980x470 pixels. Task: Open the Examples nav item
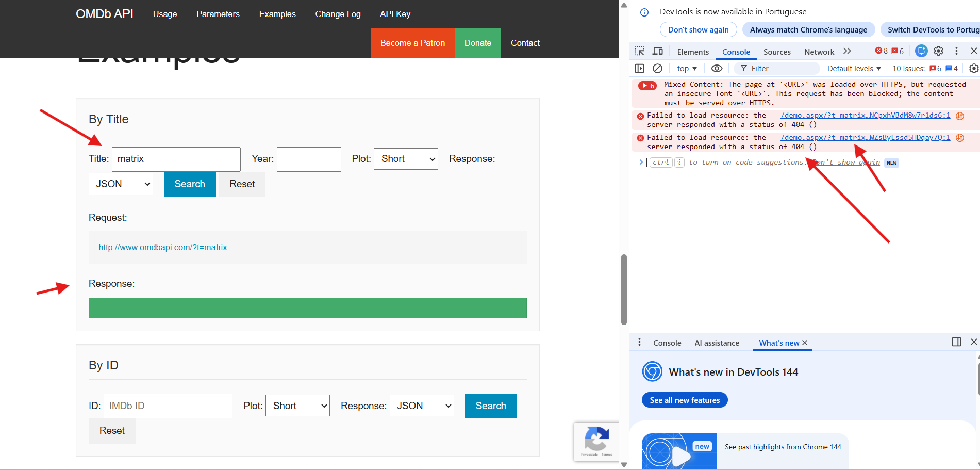click(x=277, y=14)
